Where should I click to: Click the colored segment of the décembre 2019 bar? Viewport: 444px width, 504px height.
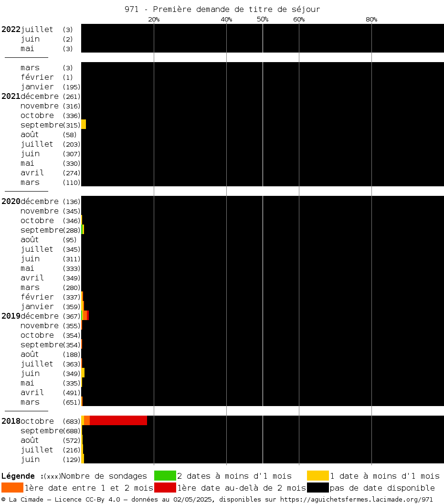tap(85, 315)
